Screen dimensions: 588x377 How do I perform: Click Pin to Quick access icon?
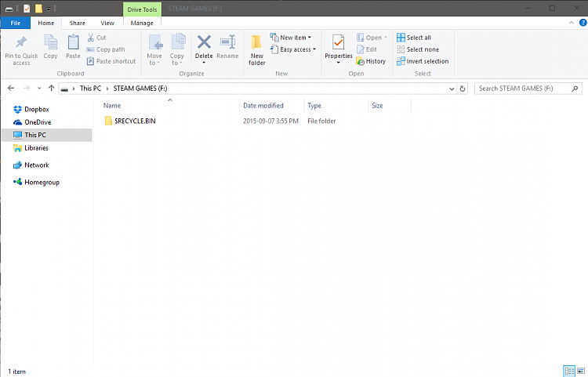coord(21,42)
